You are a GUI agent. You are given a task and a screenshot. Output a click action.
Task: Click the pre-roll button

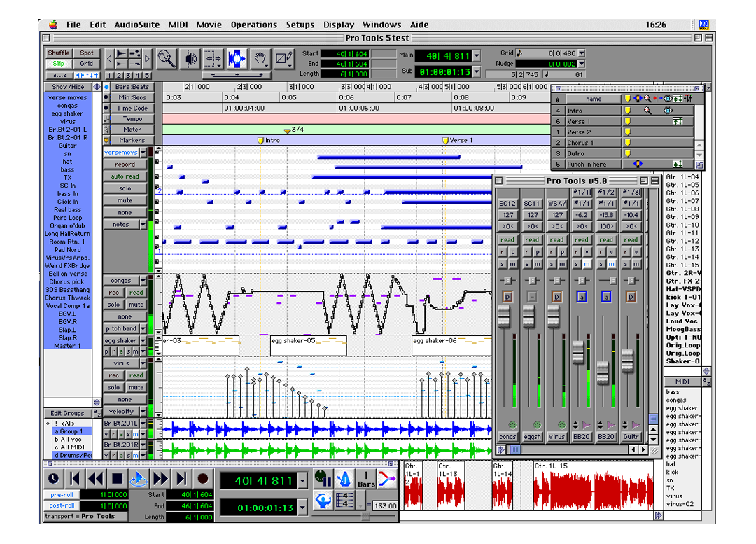point(62,495)
